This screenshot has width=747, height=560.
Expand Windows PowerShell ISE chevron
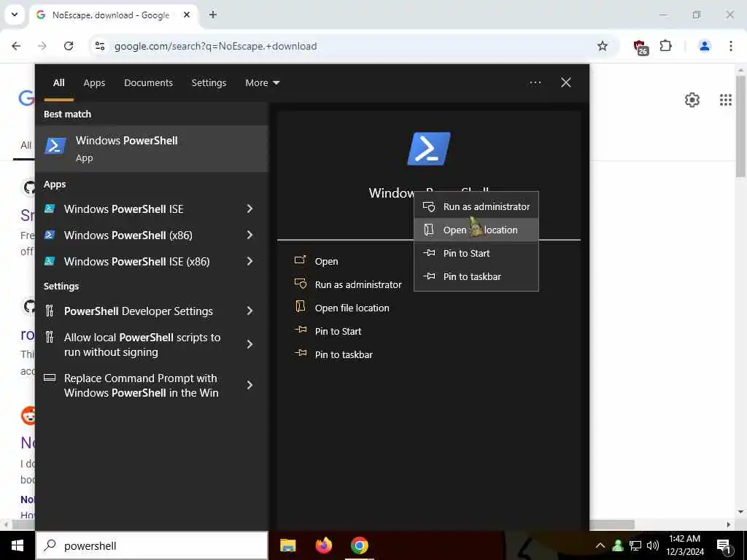coord(249,209)
